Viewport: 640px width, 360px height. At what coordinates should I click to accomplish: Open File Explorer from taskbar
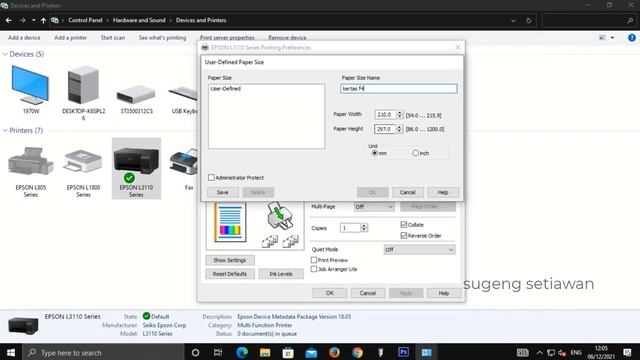(x=265, y=352)
